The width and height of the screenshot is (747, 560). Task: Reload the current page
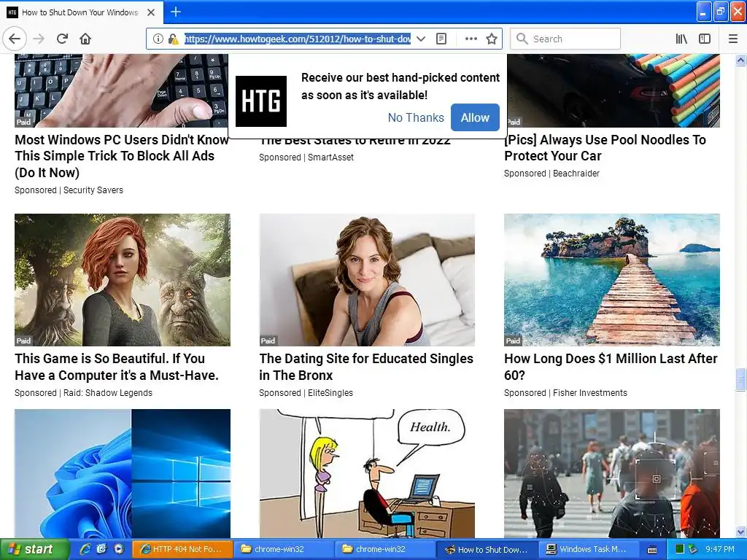pos(63,39)
